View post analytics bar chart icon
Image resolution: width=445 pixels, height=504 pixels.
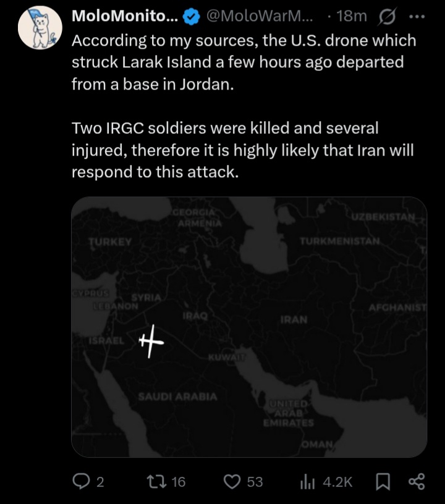point(307,482)
